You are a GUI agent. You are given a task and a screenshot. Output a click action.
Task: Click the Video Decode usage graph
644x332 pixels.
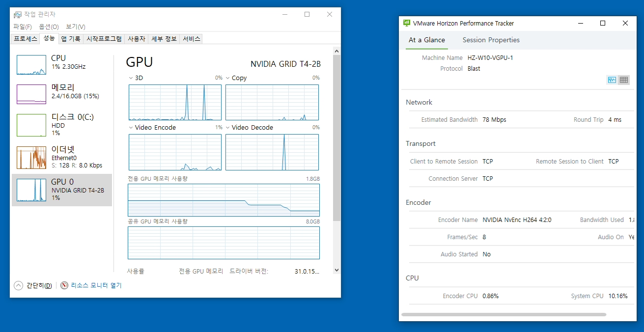(272, 152)
